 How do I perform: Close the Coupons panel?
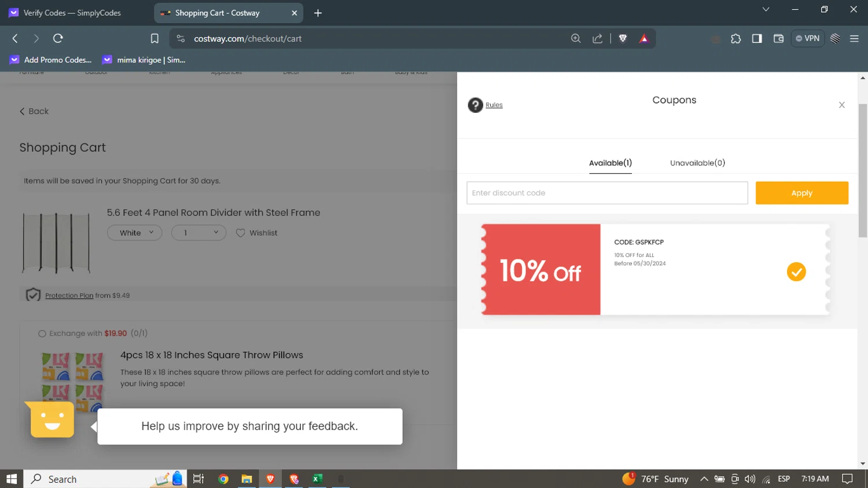[x=842, y=105]
